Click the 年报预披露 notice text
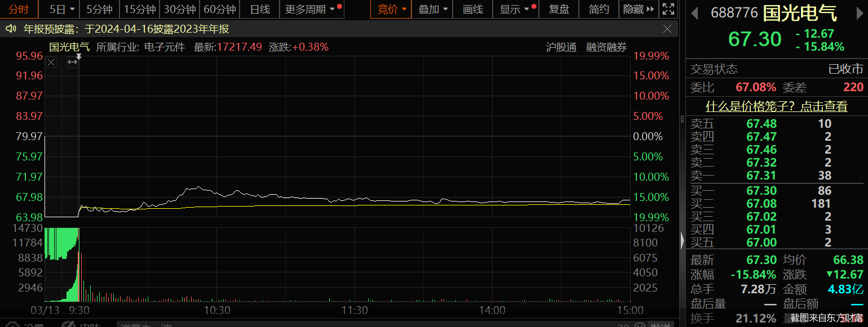 coord(126,29)
